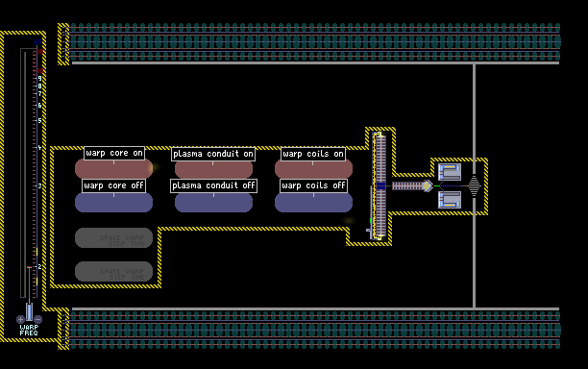The width and height of the screenshot is (588, 369).
Task: Click the minus button above WARP FREQ
Action: 37,319
